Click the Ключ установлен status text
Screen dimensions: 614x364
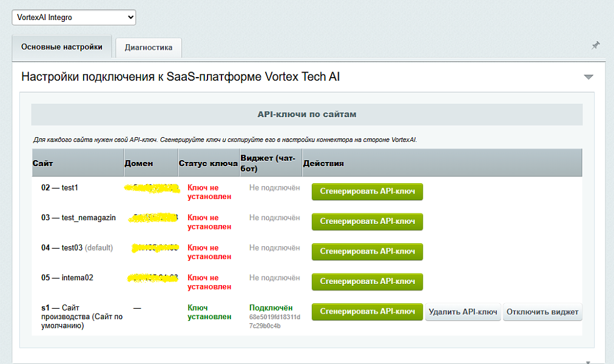click(x=209, y=312)
